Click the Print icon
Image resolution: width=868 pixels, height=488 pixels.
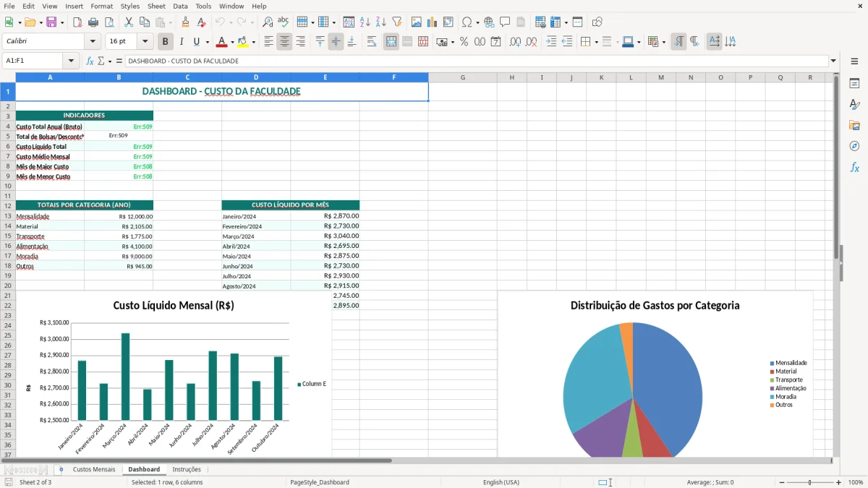93,22
